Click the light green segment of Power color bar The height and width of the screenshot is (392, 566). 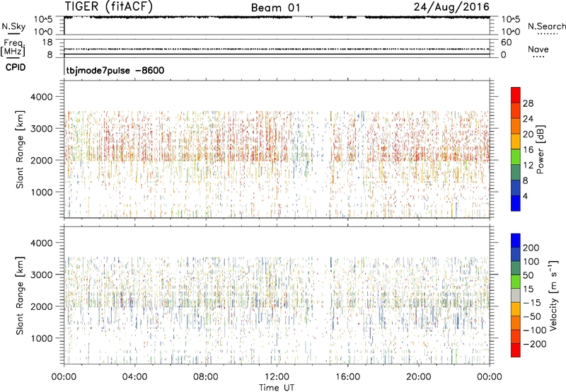[516, 157]
